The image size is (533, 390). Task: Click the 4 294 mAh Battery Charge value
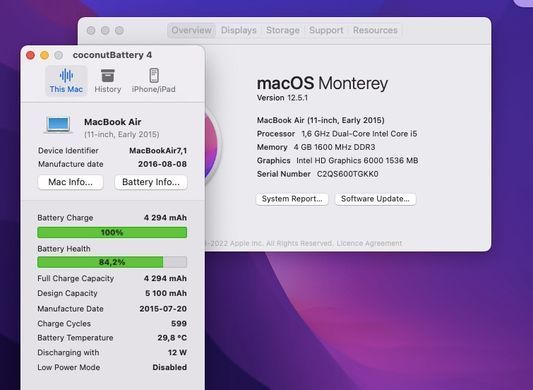click(165, 218)
